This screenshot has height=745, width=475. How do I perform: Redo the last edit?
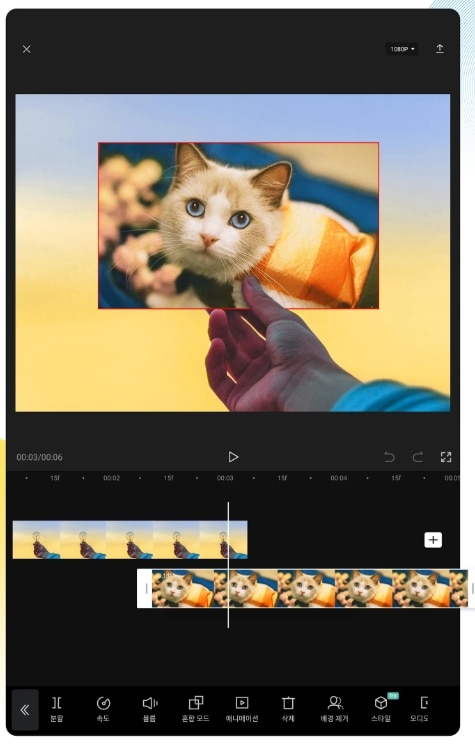tap(418, 457)
